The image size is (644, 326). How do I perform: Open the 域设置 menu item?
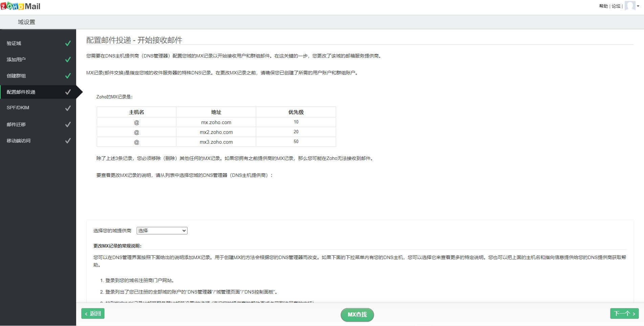[x=26, y=22]
